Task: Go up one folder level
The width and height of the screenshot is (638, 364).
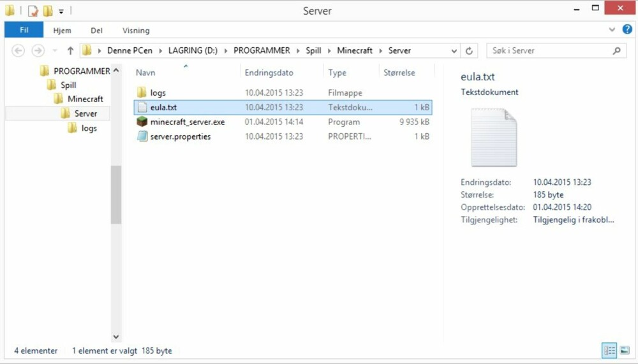Action: [70, 50]
